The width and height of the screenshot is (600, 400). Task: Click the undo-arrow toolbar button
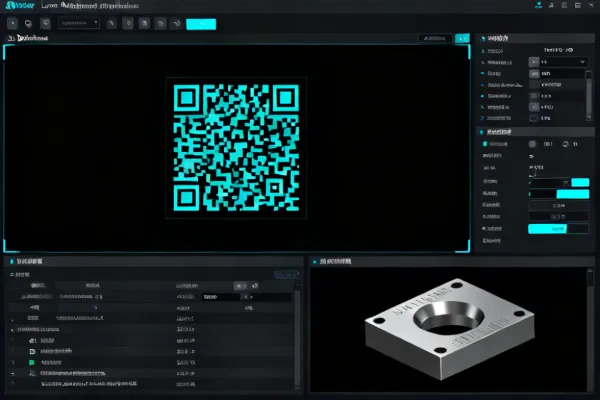45,23
